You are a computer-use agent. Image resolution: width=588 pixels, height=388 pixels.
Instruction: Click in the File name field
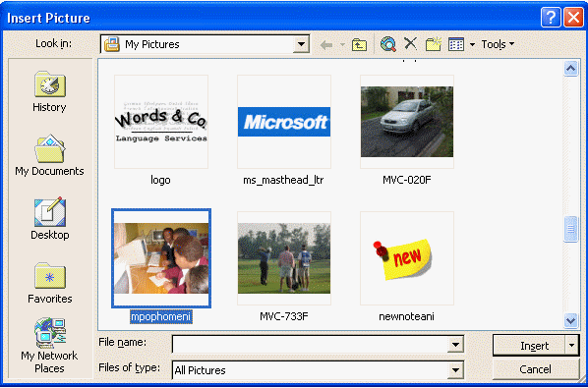[x=310, y=344]
